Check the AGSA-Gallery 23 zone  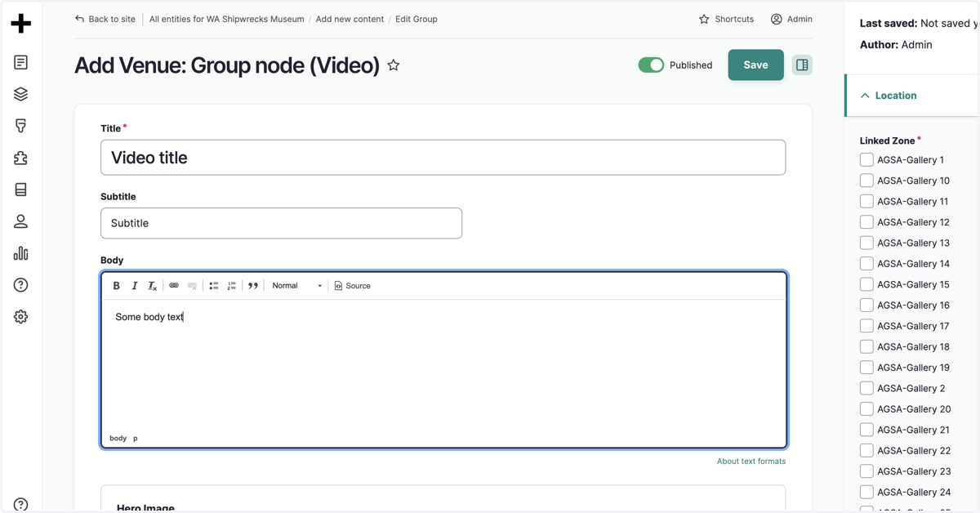866,471
